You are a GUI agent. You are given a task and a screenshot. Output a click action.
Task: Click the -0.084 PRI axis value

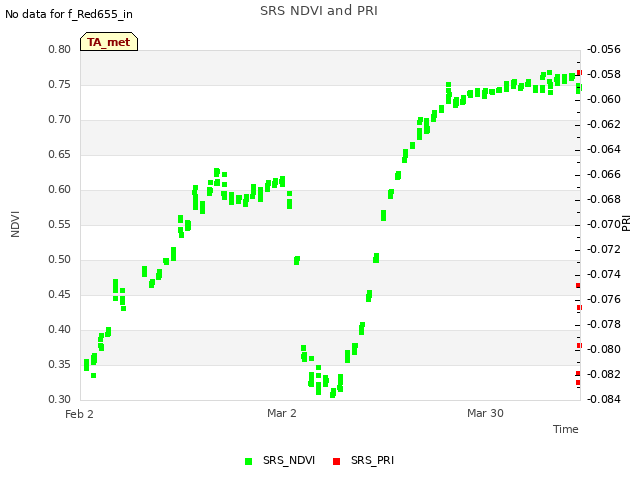(x=604, y=399)
